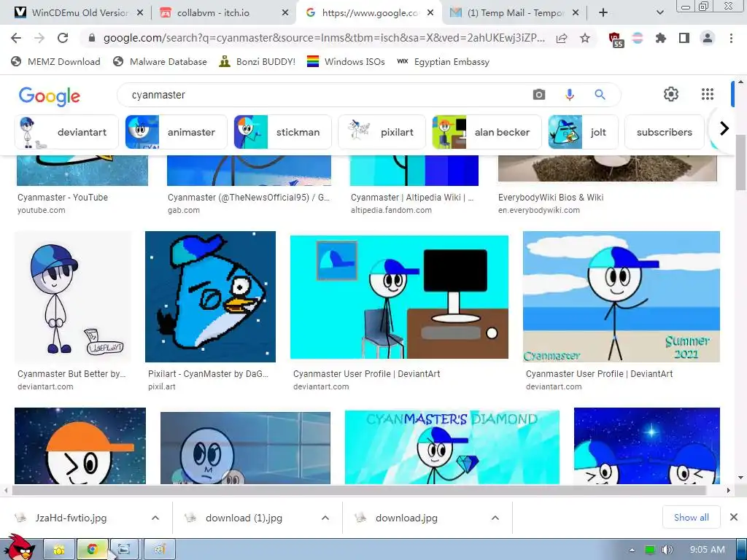The image size is (747, 560).
Task: Open the Bonzi BUDDY! bookmark
Action: pyautogui.click(x=258, y=61)
